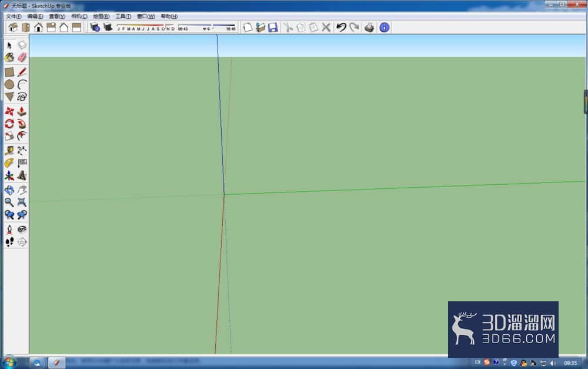Select the Orbit camera tool

pos(9,190)
